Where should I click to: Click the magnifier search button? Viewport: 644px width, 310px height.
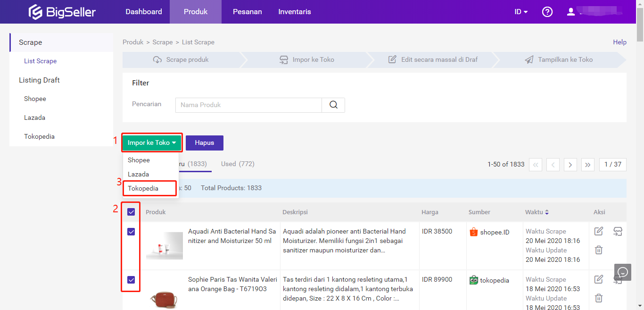tap(333, 105)
